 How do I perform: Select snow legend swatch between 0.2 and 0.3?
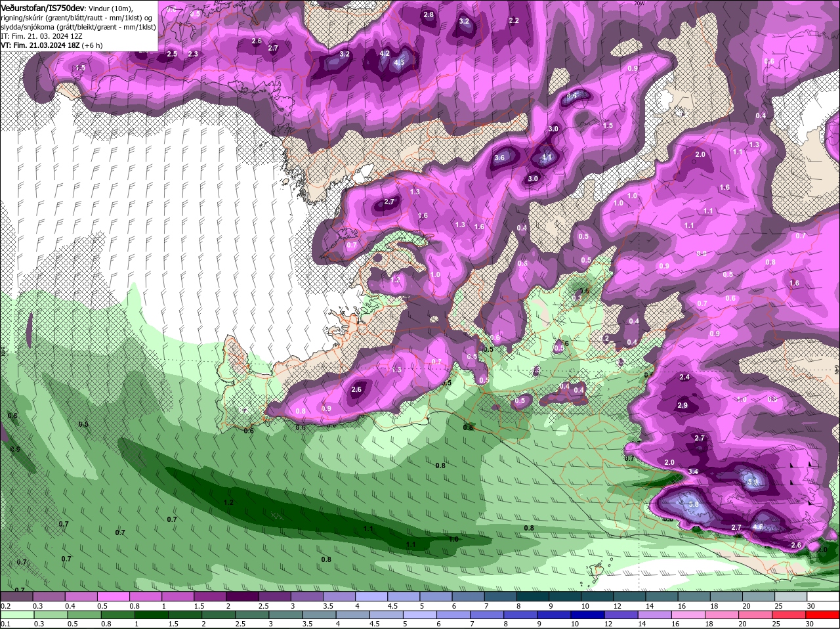pyautogui.click(x=16, y=596)
